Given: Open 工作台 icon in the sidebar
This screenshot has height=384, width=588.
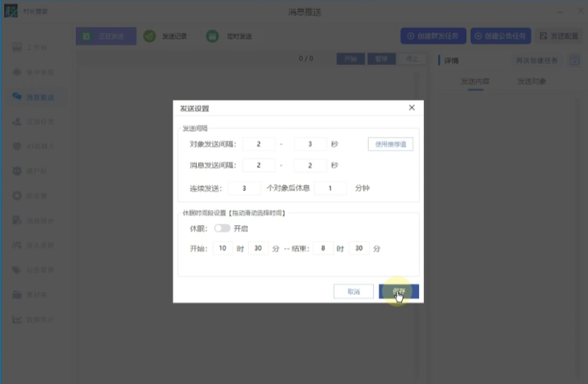Looking at the screenshot, I should (17, 47).
